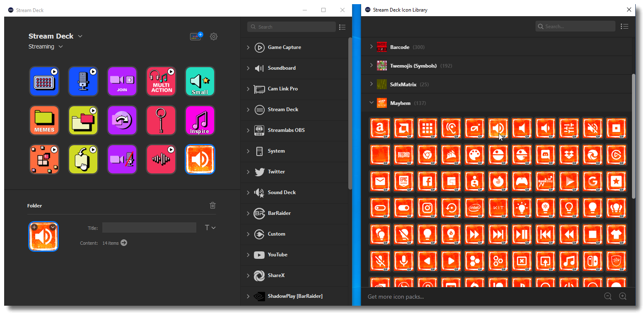Pick the Chrome icon in the Icon Library

coord(427,155)
